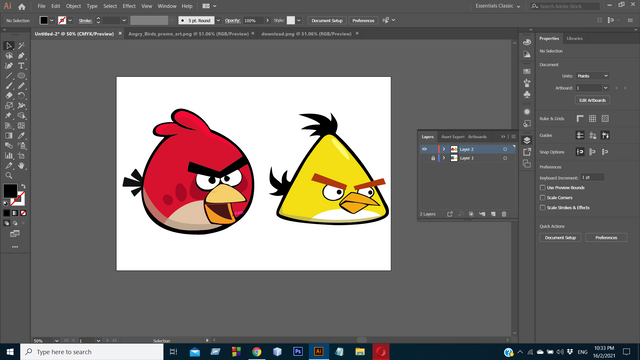This screenshot has width=640, height=360.
Task: Enable Scale Strokes & Effects checkbox
Action: 542,208
